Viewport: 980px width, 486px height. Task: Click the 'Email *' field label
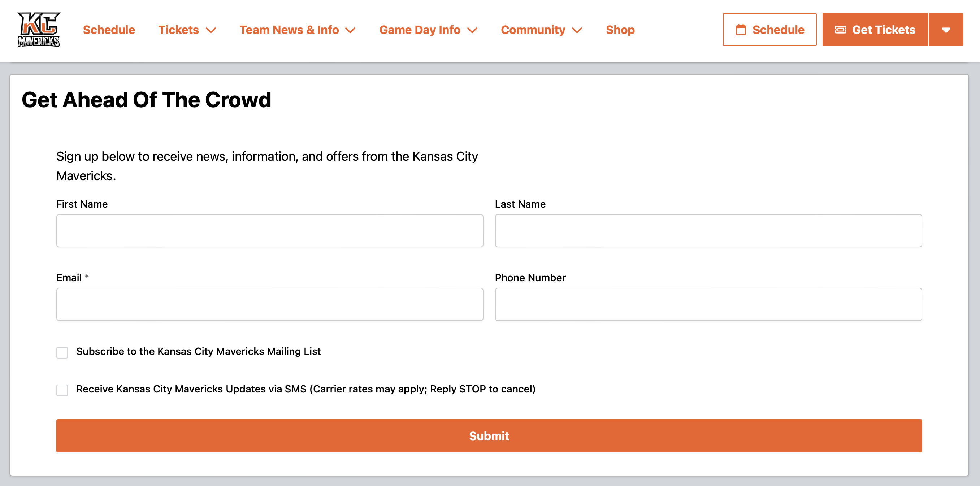pyautogui.click(x=72, y=277)
